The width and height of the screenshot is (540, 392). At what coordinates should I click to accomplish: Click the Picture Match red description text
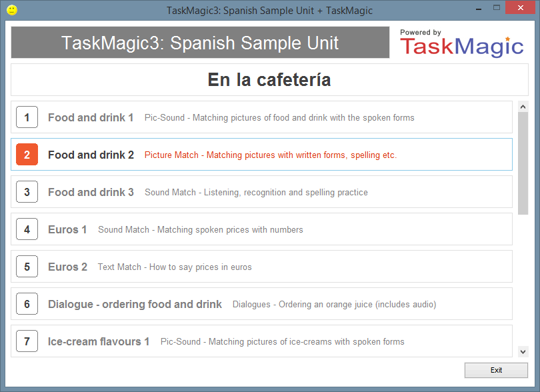click(x=271, y=155)
